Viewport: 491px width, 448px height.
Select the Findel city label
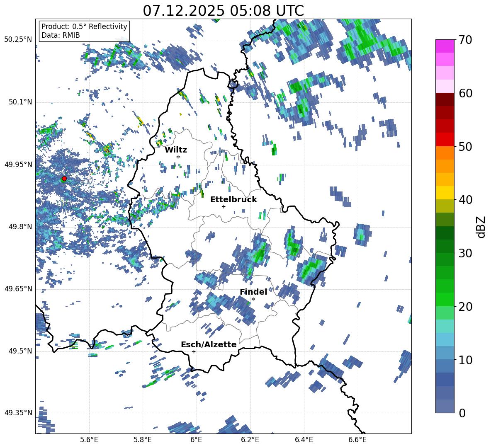(253, 292)
